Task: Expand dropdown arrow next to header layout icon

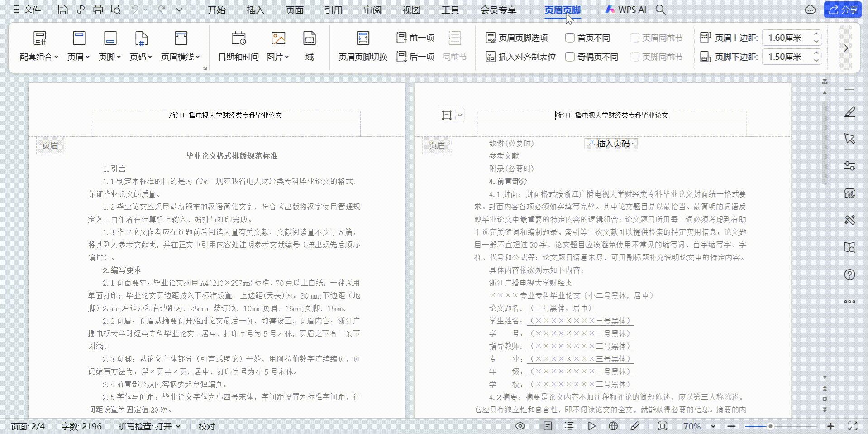Action: pyautogui.click(x=460, y=115)
